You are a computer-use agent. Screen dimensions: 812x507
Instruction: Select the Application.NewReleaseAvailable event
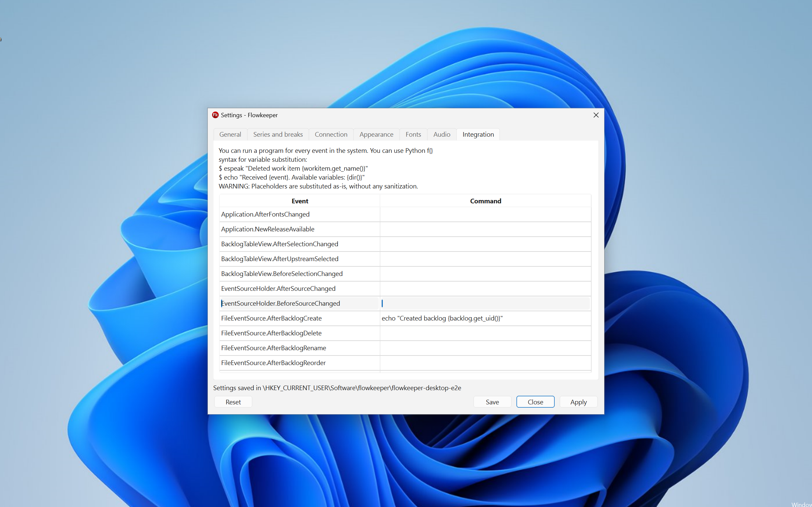pos(300,229)
